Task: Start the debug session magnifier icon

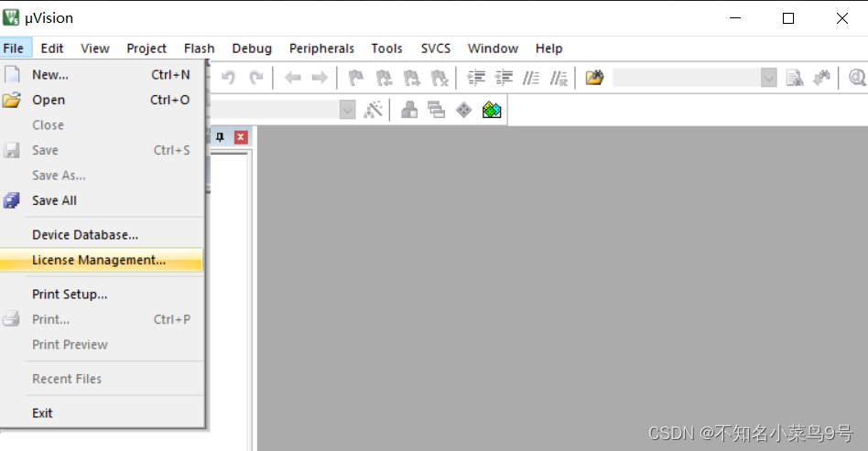Action: [857, 78]
